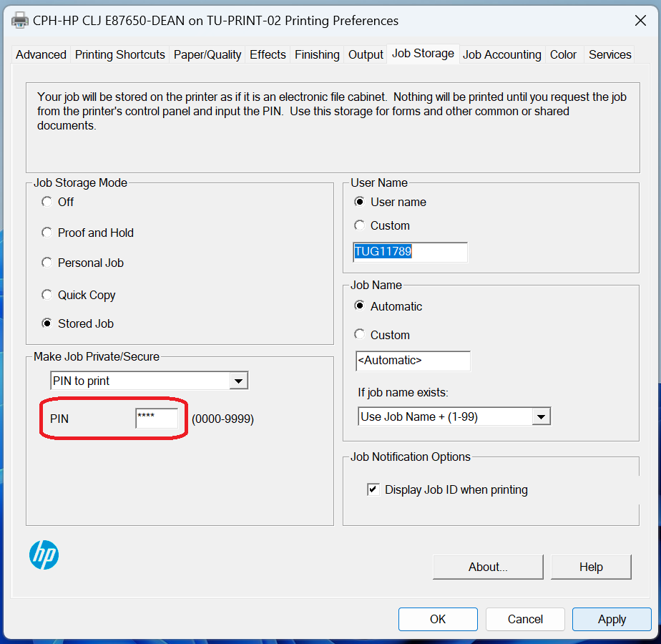Open the PIN to print dropdown
Image resolution: width=661 pixels, height=644 pixels.
150,381
